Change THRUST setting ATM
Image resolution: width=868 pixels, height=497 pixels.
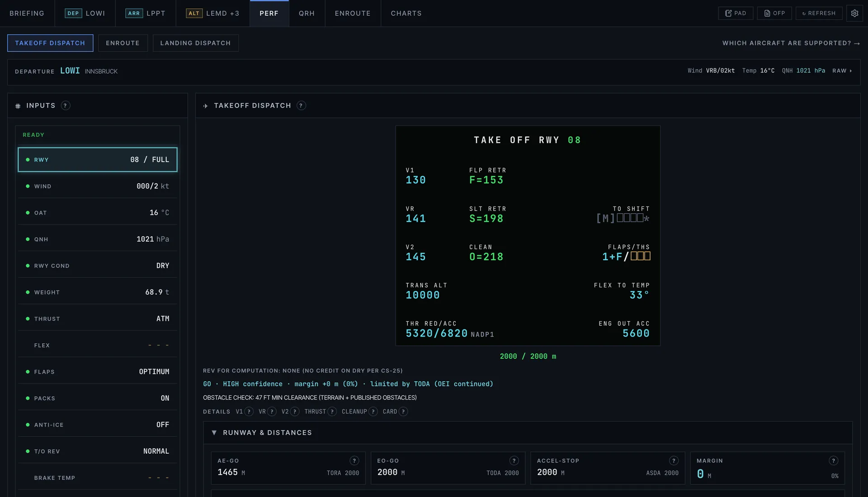pos(98,319)
